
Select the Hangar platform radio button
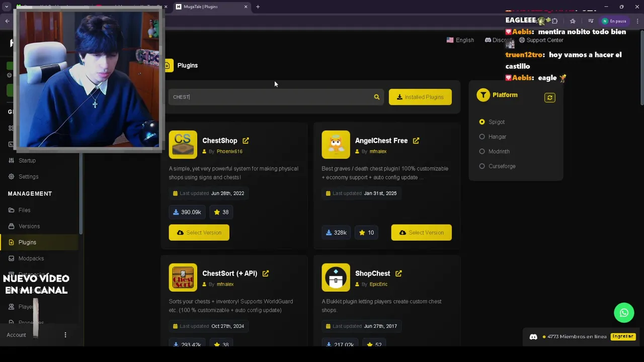pos(482,137)
